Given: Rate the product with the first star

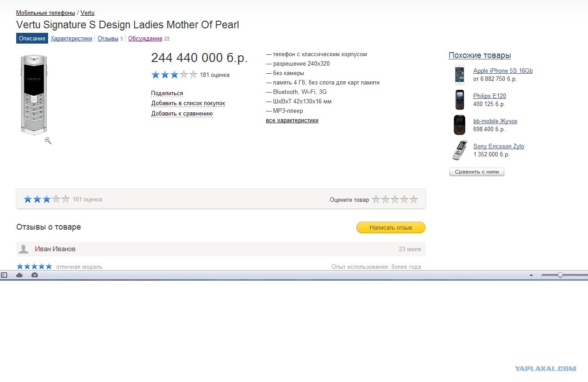Looking at the screenshot, I should point(376,200).
